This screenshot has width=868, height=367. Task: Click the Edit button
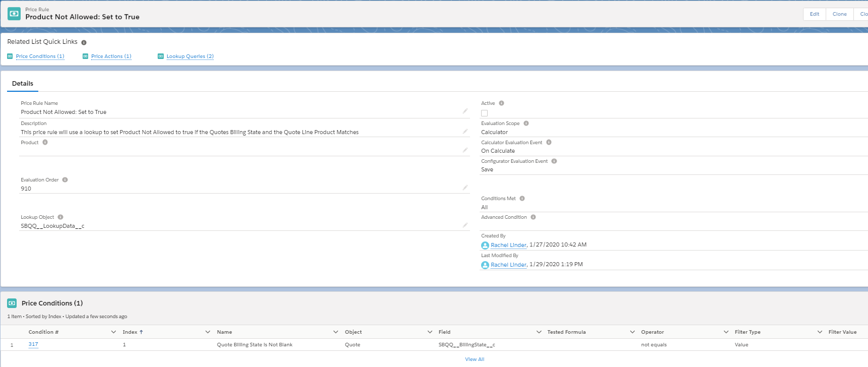click(x=815, y=14)
